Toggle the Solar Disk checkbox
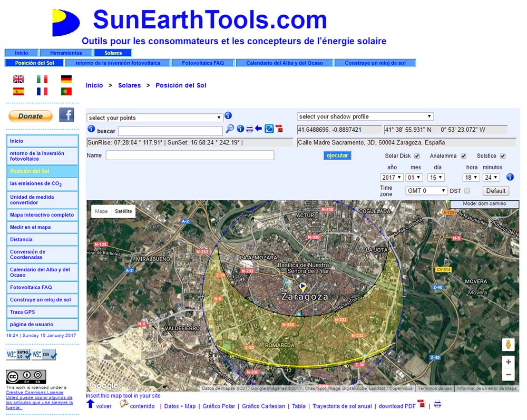 [417, 156]
